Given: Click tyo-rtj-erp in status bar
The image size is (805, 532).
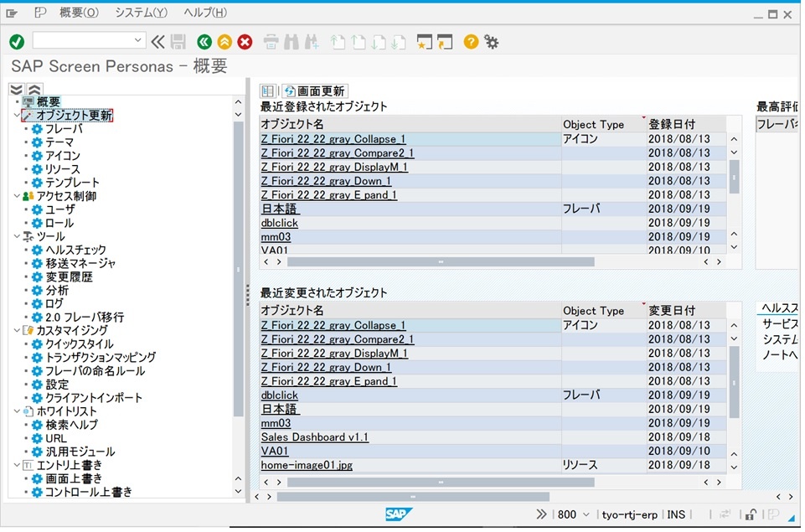Looking at the screenshot, I should tap(629, 514).
